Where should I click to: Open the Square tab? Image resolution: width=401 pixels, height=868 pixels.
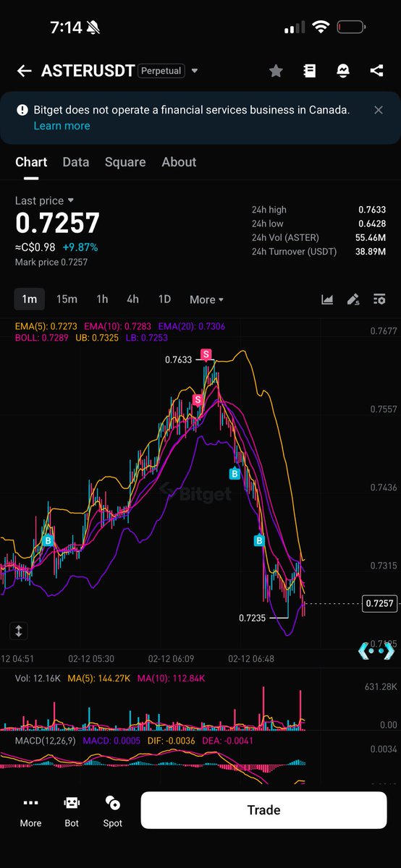click(125, 162)
